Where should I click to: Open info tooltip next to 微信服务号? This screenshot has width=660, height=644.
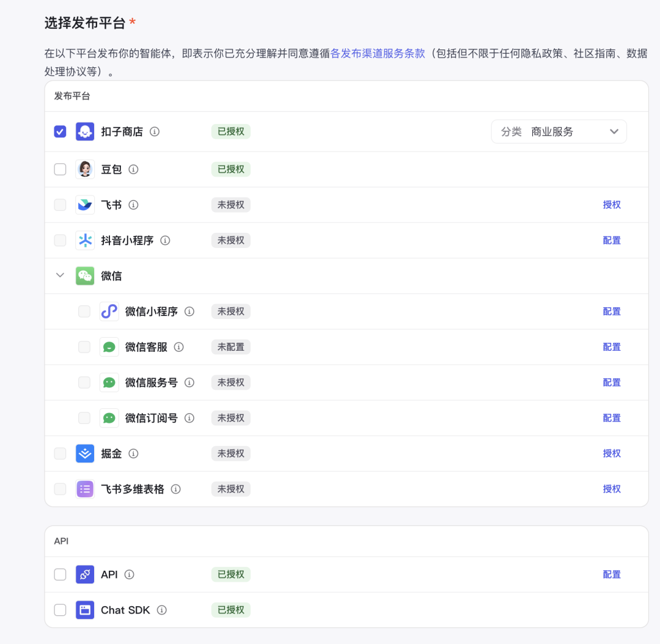click(x=189, y=382)
